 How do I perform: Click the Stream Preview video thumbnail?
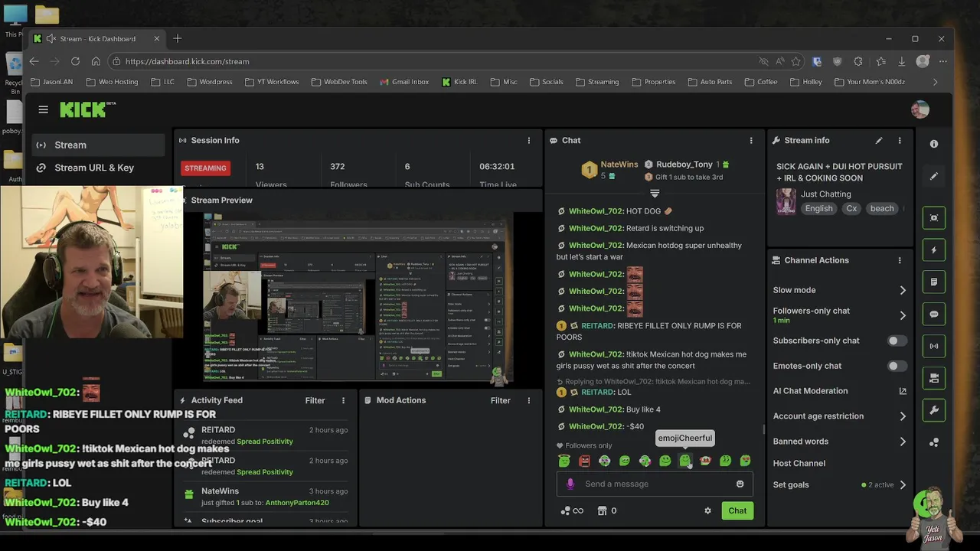pyautogui.click(x=358, y=298)
